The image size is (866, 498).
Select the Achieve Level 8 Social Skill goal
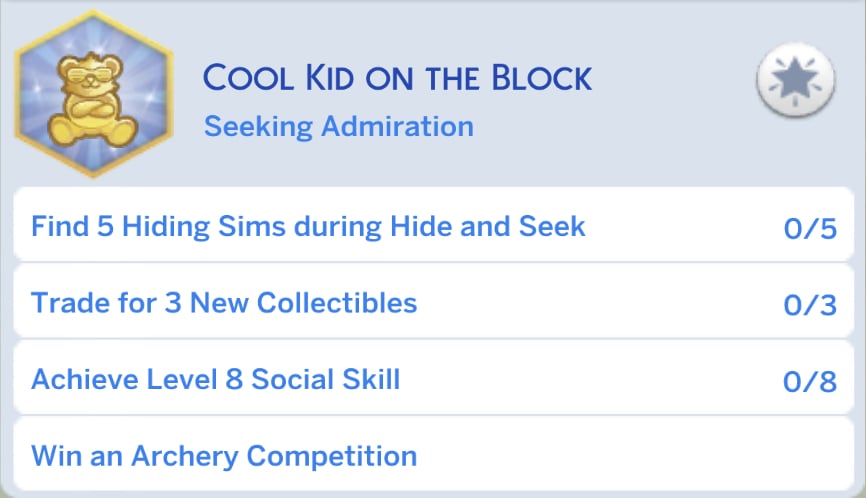tap(216, 379)
